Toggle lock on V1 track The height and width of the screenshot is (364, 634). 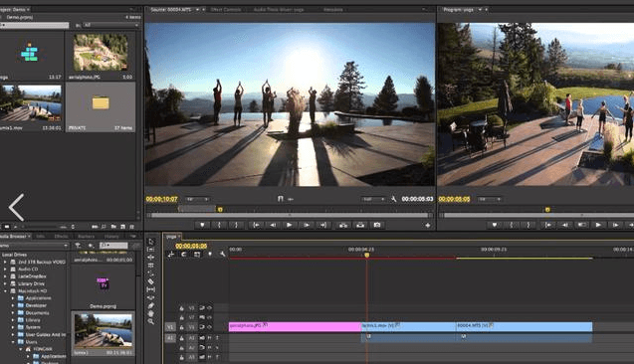tap(182, 327)
